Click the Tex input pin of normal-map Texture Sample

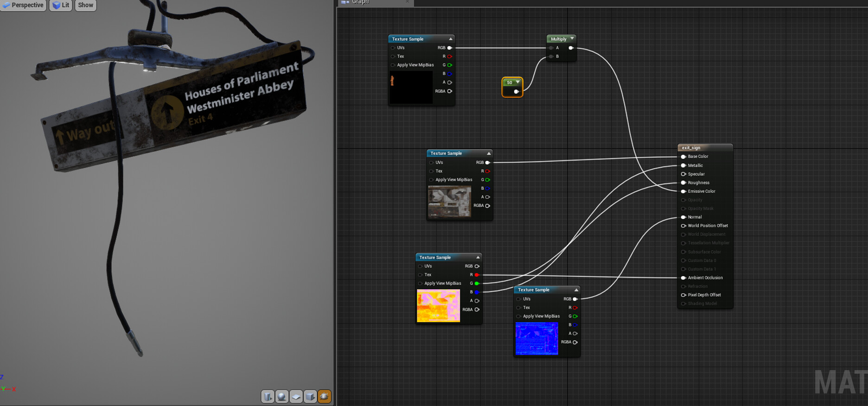(519, 308)
